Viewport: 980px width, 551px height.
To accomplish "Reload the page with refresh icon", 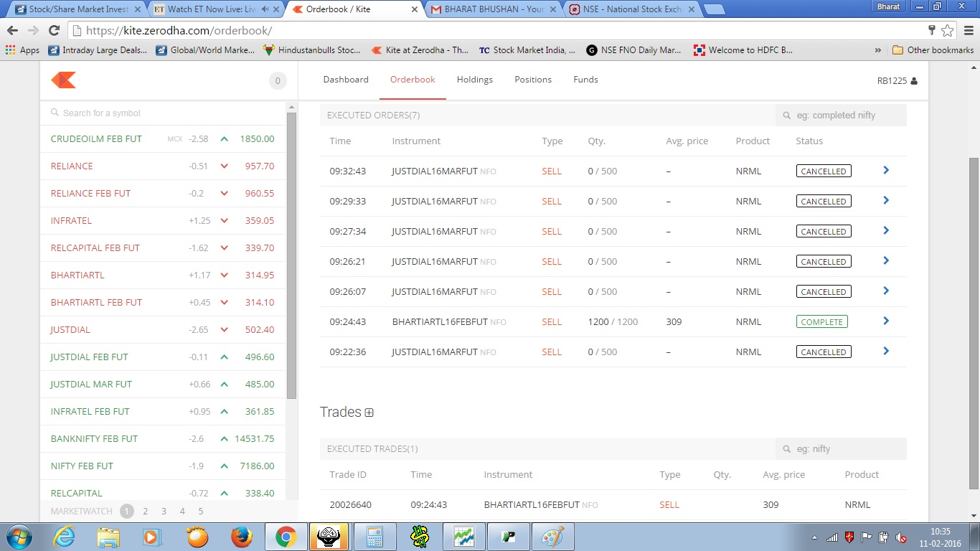I will click(x=54, y=30).
